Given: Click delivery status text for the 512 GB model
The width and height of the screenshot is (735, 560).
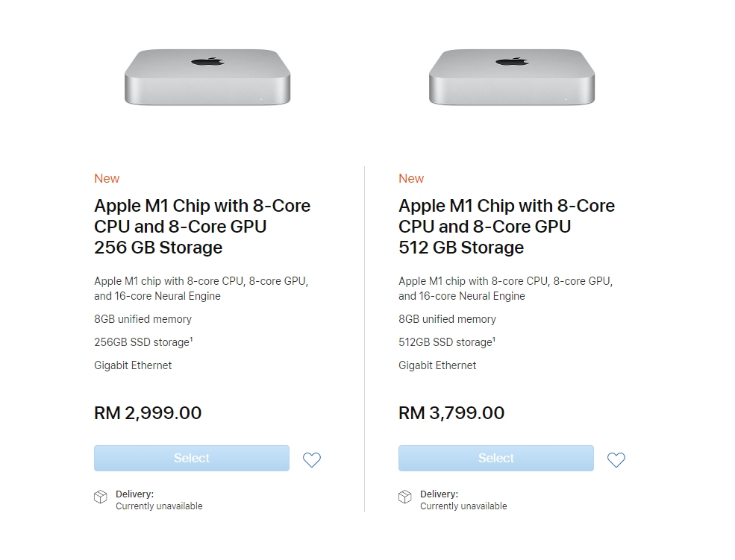Looking at the screenshot, I should coord(463,506).
